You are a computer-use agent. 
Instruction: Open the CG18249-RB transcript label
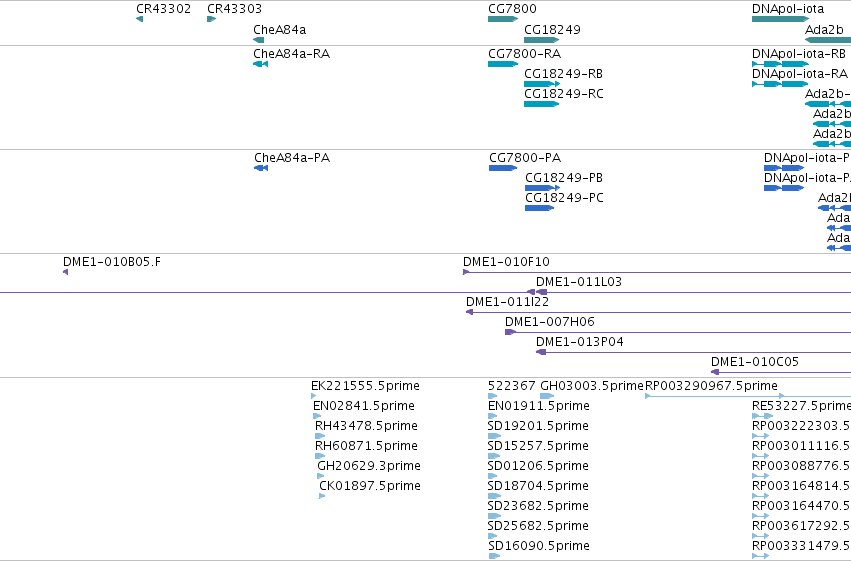coord(564,74)
